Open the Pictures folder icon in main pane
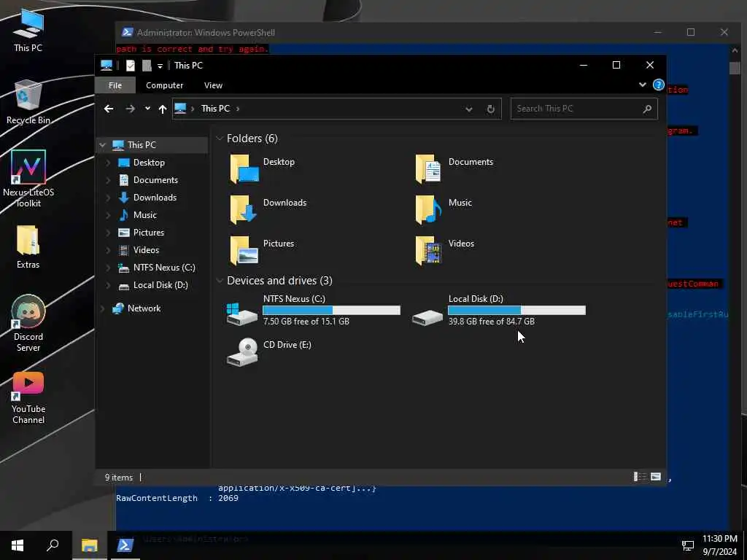This screenshot has width=747, height=560. 244,250
